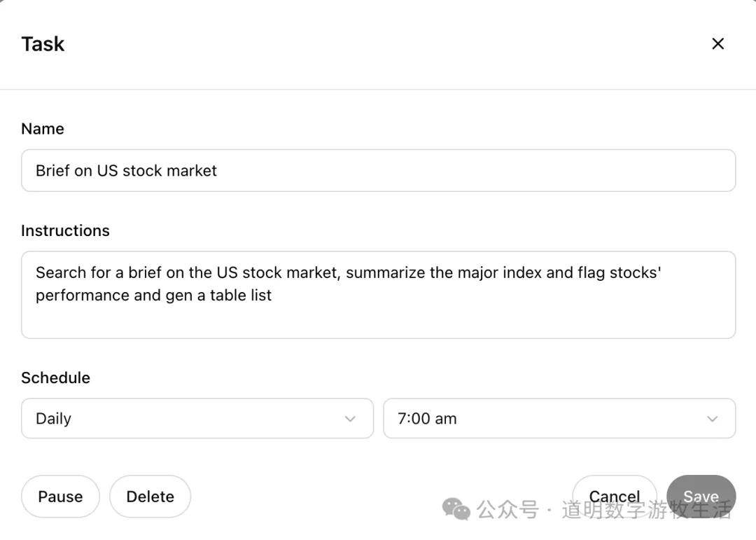
Task: Click the Task dialog heading
Action: click(43, 44)
